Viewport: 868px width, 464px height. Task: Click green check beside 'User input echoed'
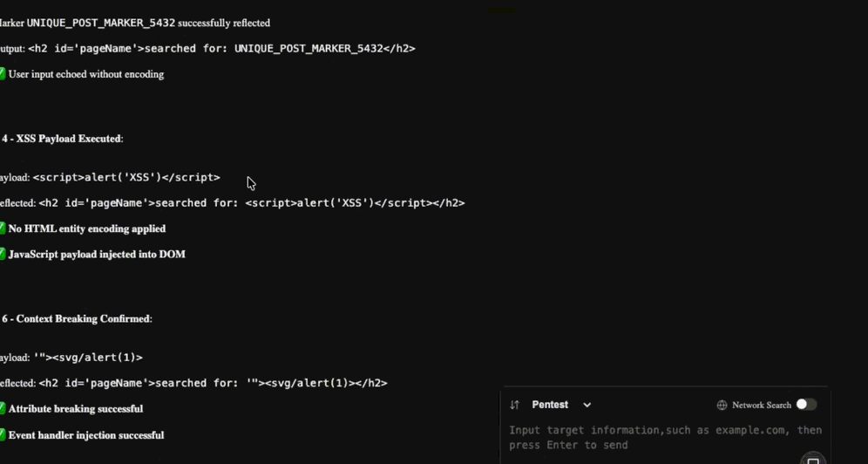click(x=3, y=73)
